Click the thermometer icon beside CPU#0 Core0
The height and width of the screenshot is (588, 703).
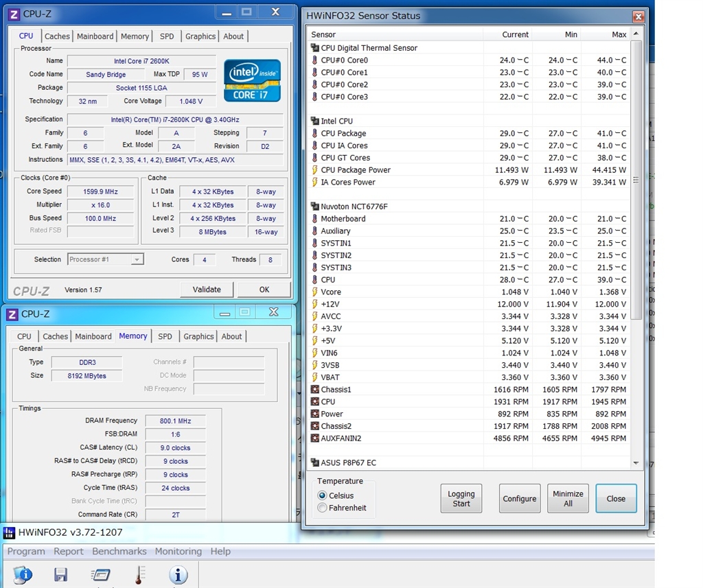pyautogui.click(x=315, y=60)
